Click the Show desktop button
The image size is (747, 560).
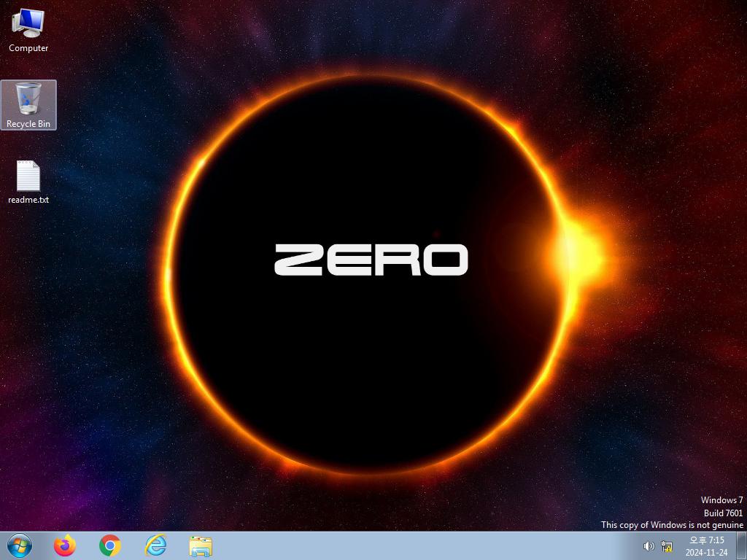pos(742,545)
